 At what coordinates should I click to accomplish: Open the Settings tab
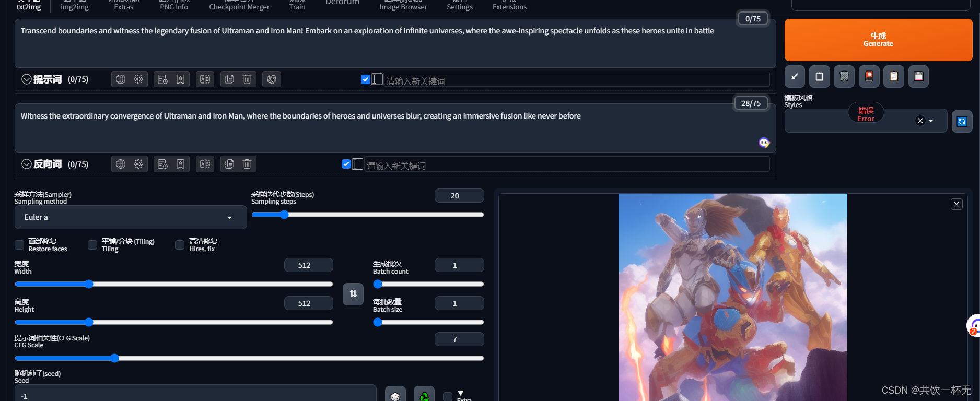point(460,5)
